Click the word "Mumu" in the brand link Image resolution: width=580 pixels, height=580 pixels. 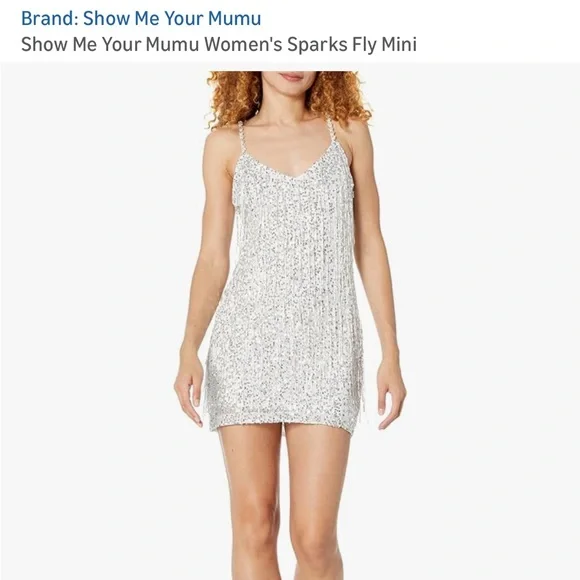[x=234, y=18]
